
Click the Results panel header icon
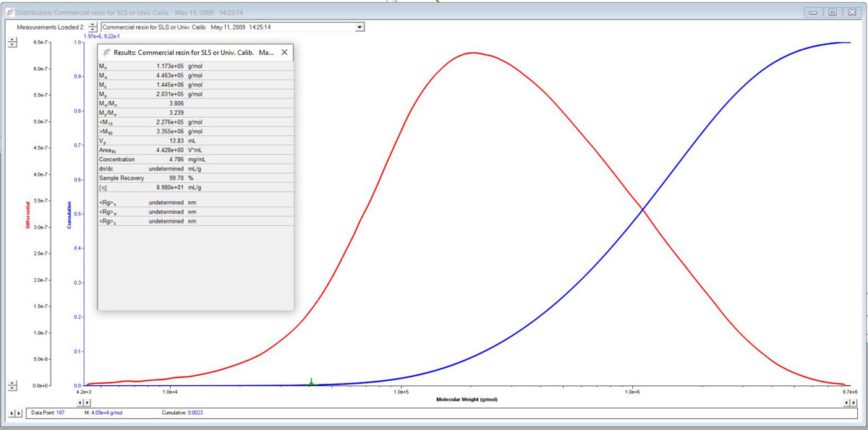(x=107, y=52)
